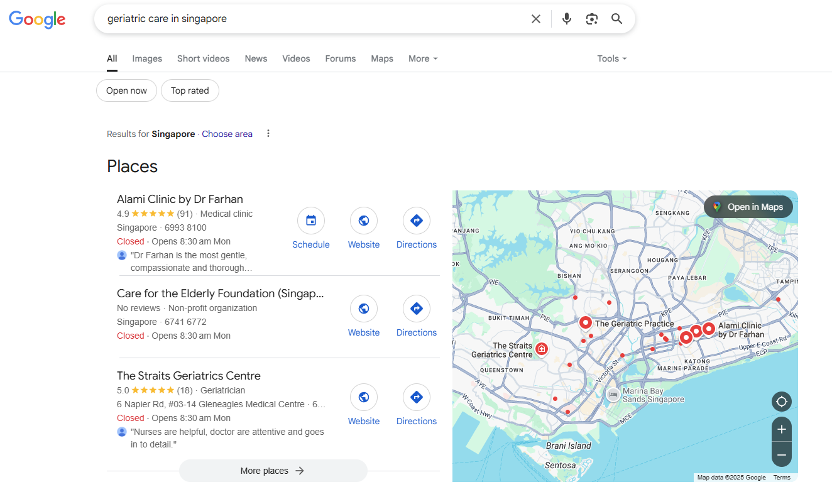
Task: Open the Tools dropdown
Action: (612, 58)
